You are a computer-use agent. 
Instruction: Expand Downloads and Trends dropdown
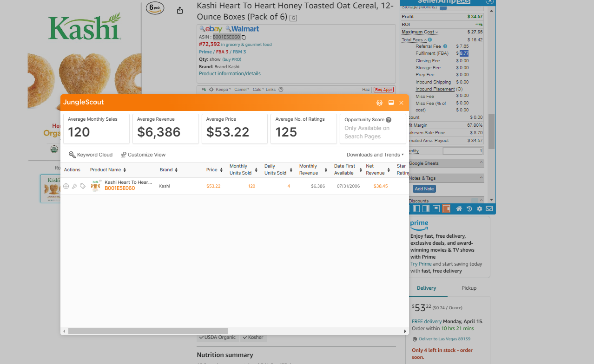coord(375,155)
